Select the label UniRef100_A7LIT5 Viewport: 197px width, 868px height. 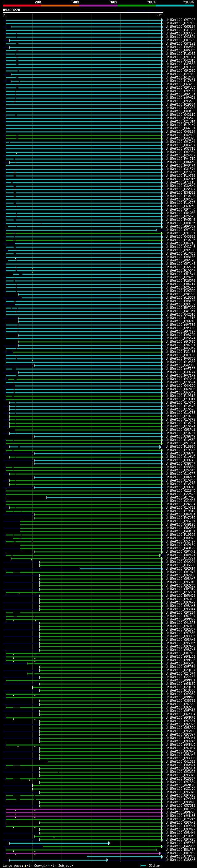180,182
